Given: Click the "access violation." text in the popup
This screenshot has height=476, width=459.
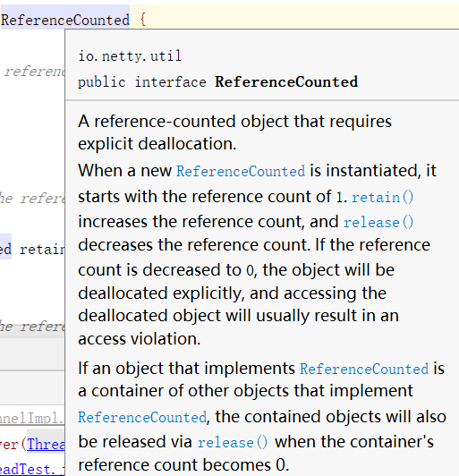Looking at the screenshot, I should pos(140,339).
